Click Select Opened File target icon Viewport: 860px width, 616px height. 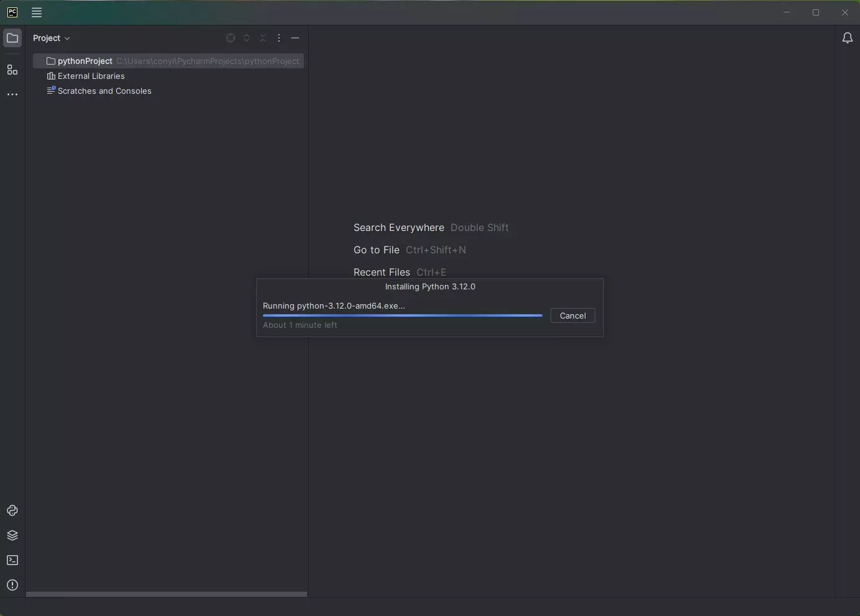point(231,38)
